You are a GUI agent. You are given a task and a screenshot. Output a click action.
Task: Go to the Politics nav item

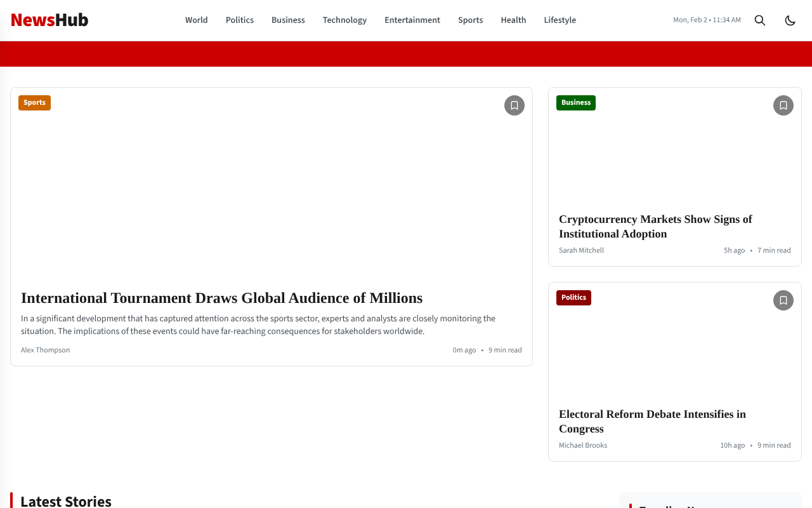coord(239,20)
